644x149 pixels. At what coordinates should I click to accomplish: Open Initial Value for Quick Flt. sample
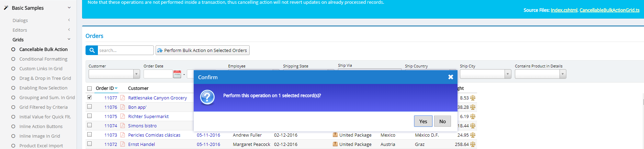45,117
